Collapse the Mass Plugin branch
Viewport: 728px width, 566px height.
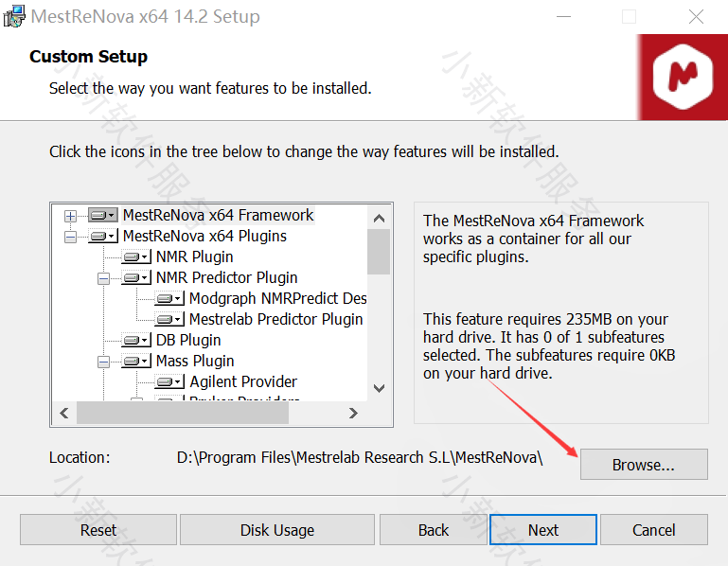pyautogui.click(x=103, y=362)
